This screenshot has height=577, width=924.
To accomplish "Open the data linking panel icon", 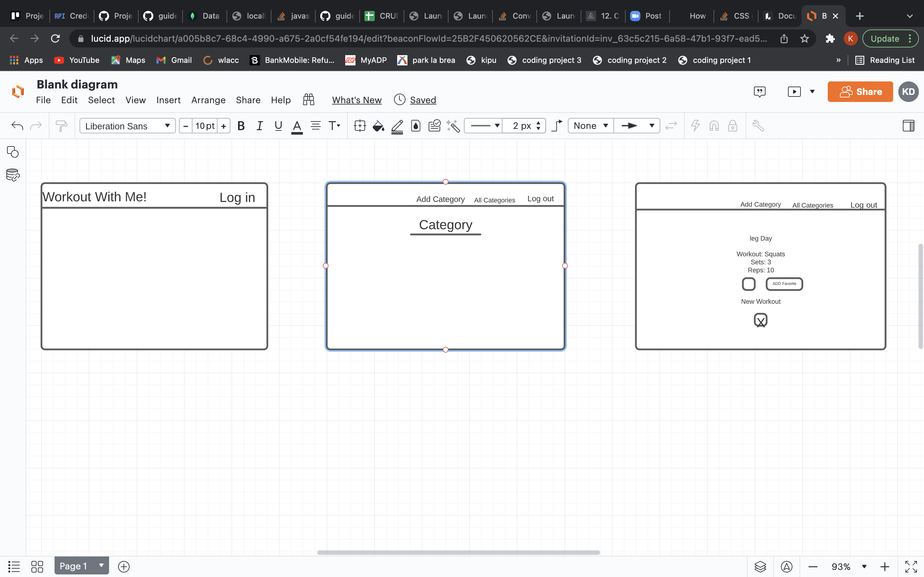I will 13,175.
